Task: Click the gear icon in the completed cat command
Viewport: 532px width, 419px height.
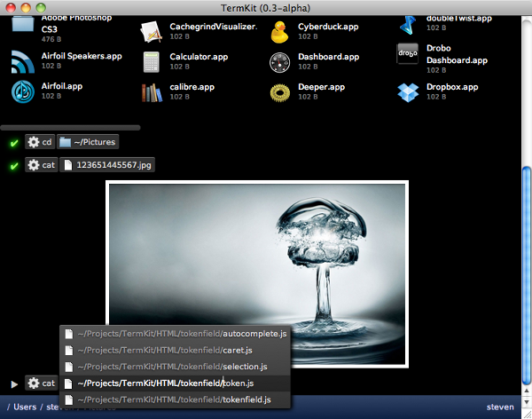Action: click(x=34, y=165)
